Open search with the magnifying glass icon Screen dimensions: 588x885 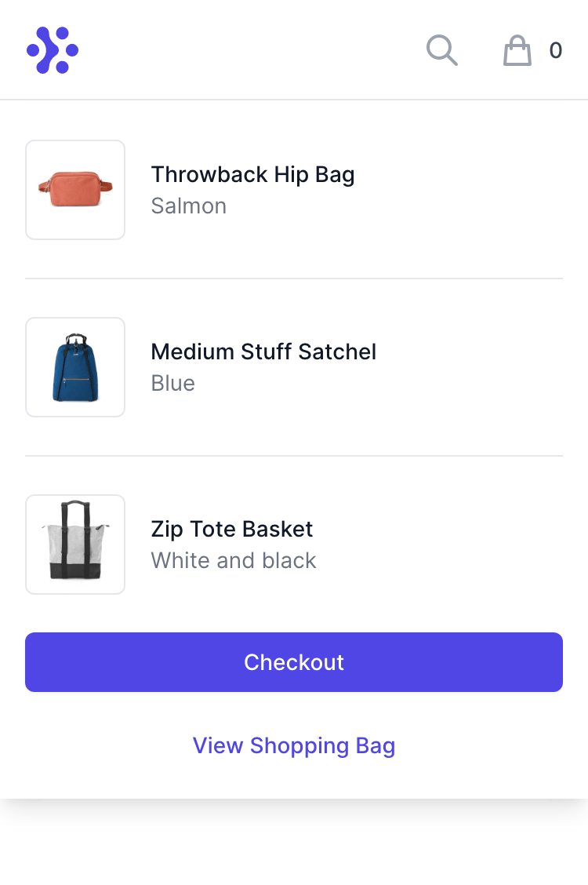coord(442,50)
